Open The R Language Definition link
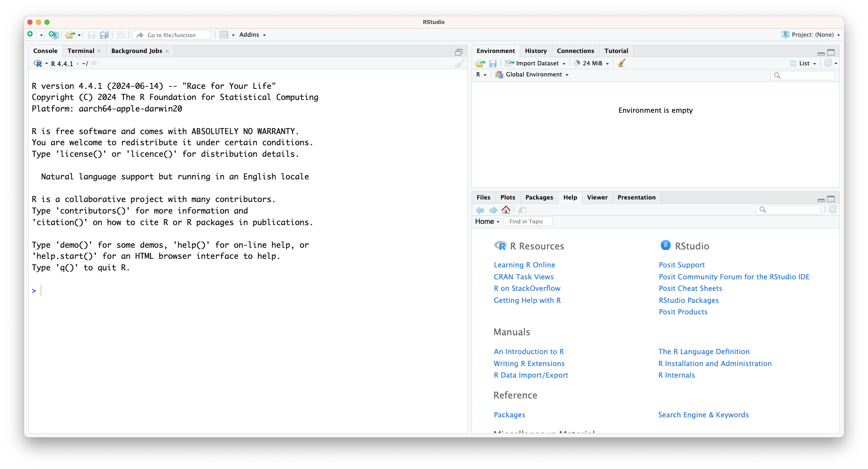868x469 pixels. coord(704,352)
